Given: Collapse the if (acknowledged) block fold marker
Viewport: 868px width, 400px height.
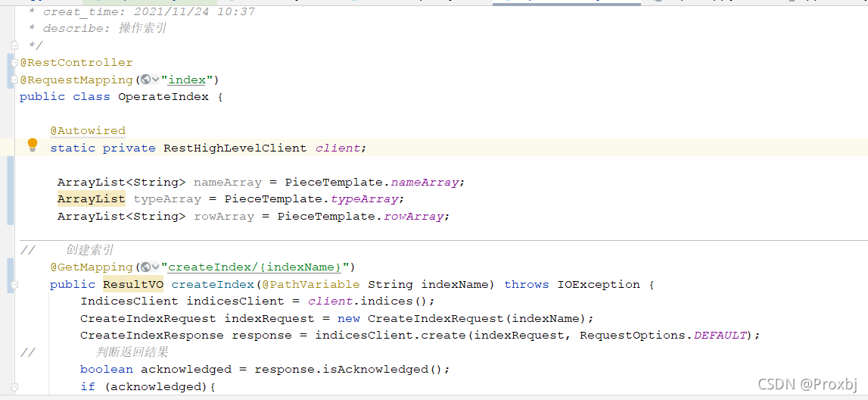Looking at the screenshot, I should coord(15,386).
